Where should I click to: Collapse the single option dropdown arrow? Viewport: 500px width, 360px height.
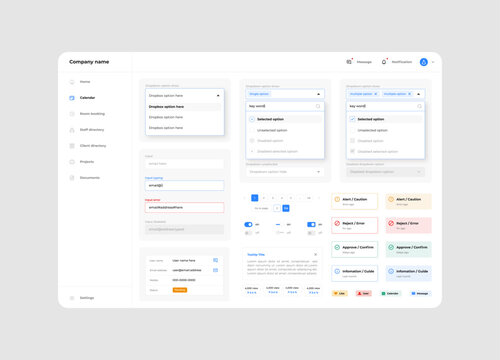click(318, 94)
